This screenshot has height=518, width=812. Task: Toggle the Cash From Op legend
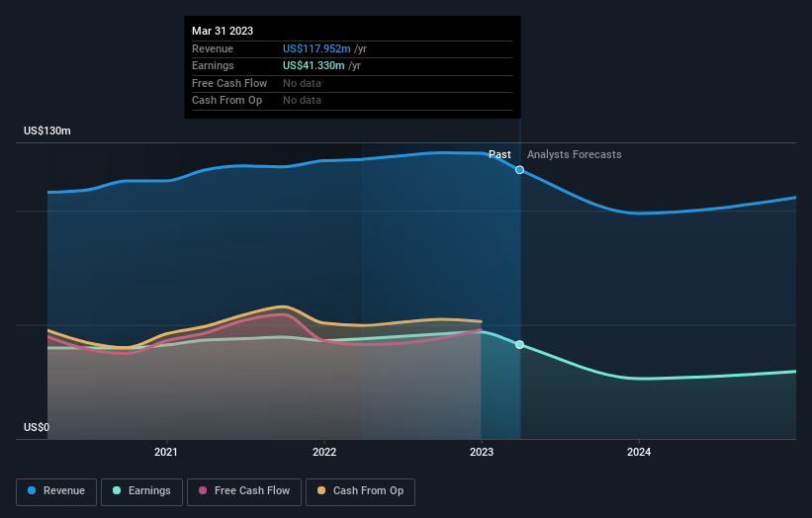tap(360, 491)
